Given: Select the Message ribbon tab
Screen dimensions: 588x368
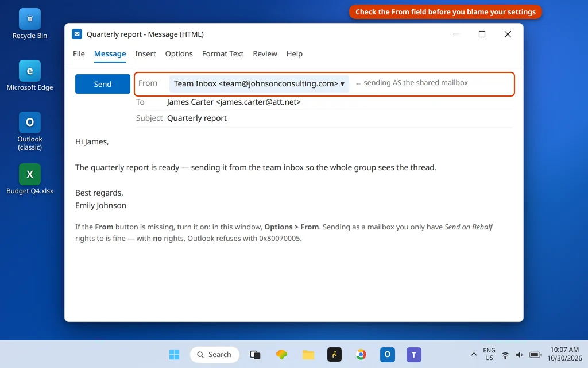Looking at the screenshot, I should (x=110, y=53).
